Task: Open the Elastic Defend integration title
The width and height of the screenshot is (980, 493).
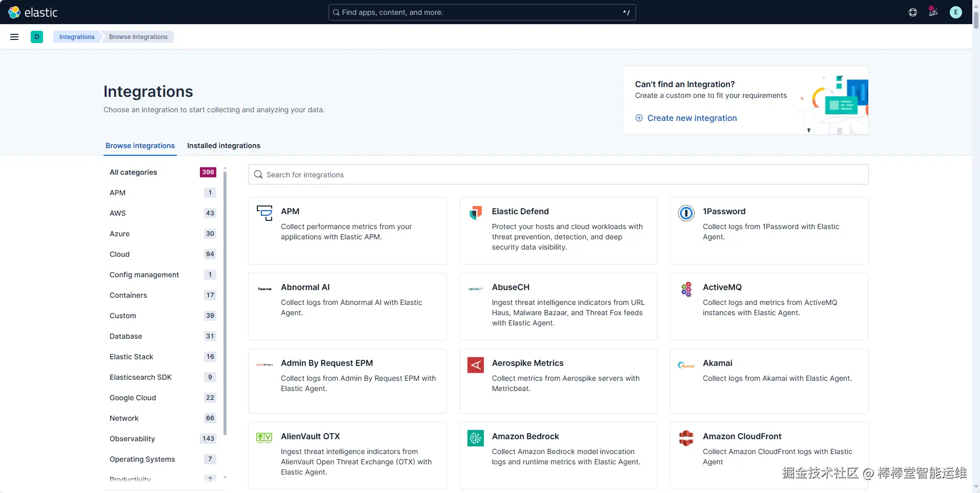Action: click(520, 211)
